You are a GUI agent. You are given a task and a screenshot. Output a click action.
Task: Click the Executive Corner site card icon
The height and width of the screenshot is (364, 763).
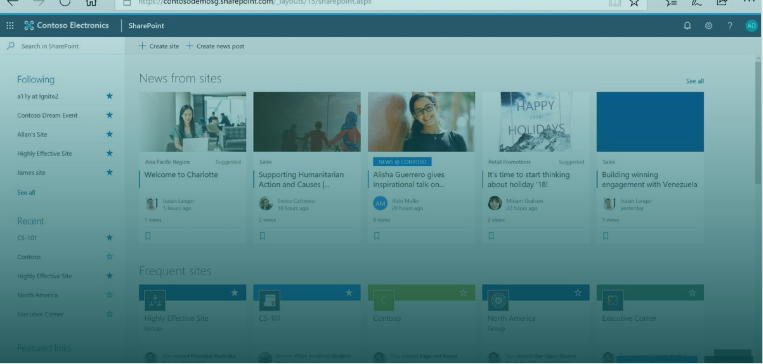coord(613,301)
